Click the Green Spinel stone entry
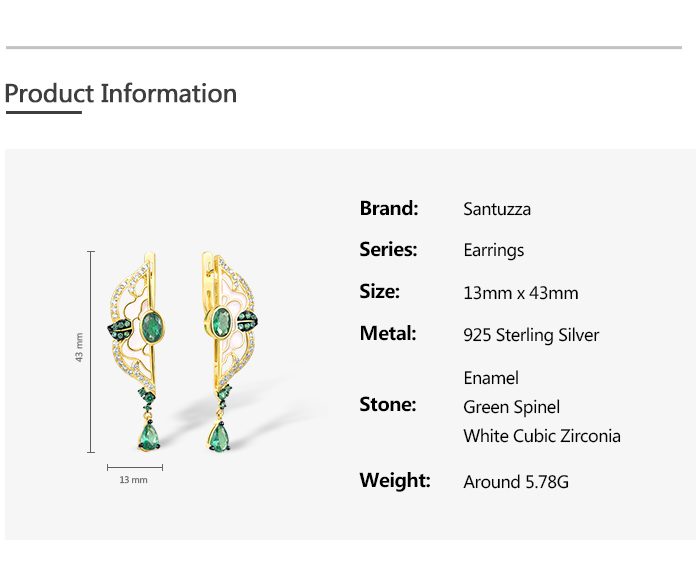This screenshot has width=700, height=588. 511,407
